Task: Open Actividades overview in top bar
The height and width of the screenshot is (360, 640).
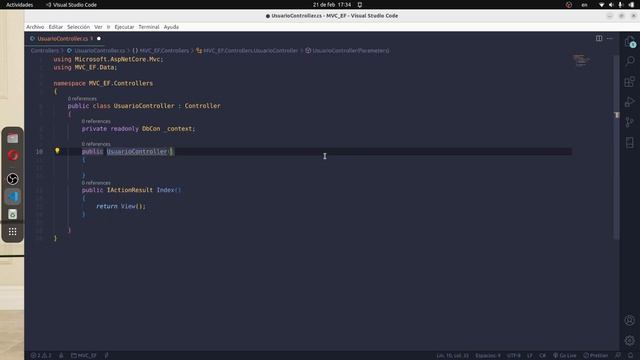Action: click(19, 5)
